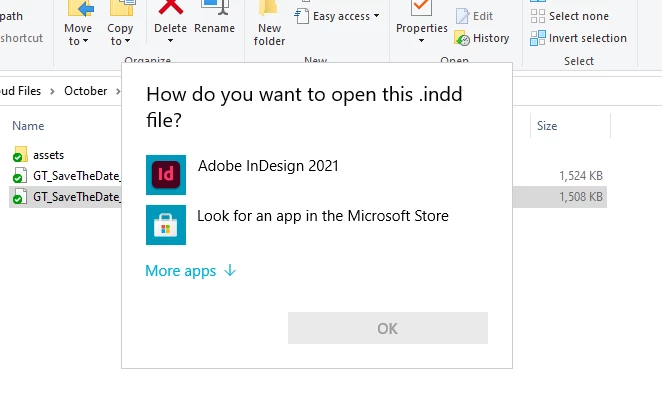The height and width of the screenshot is (420, 662).
Task: Expand Move to dropdown arrow
Action: 86,41
